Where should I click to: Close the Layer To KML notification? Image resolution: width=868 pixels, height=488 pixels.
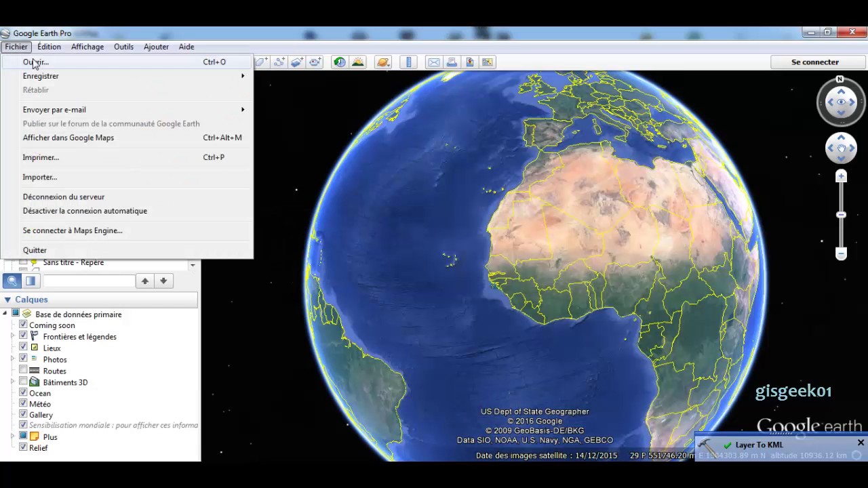[861, 443]
